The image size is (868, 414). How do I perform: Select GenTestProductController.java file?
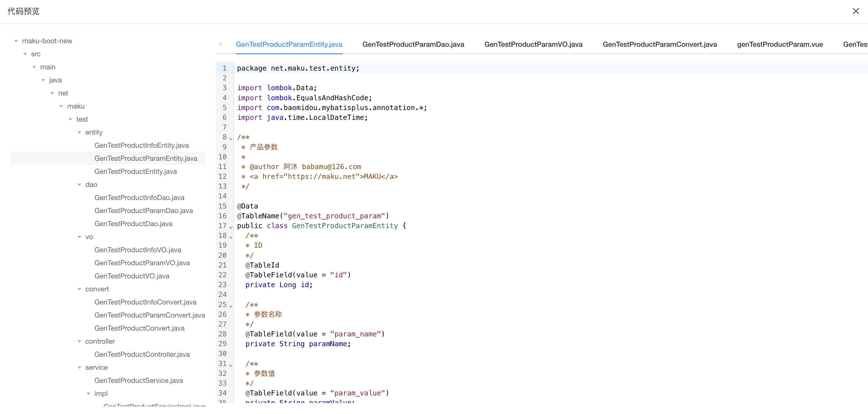pos(142,354)
